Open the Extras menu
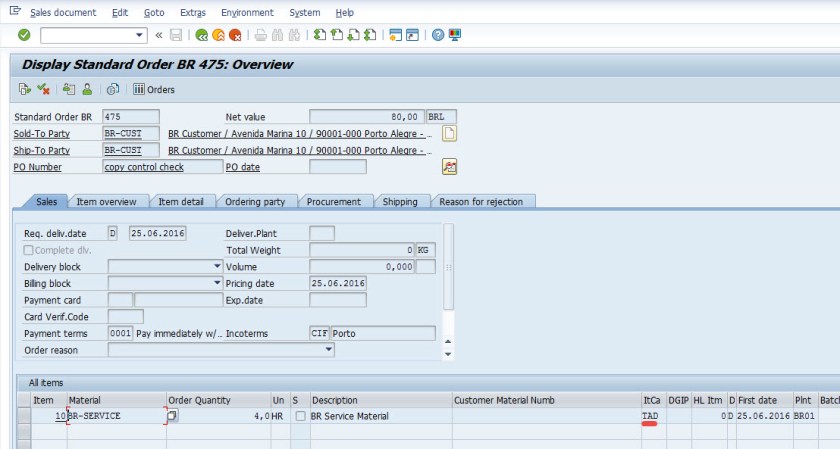The image size is (840, 449). 193,12
